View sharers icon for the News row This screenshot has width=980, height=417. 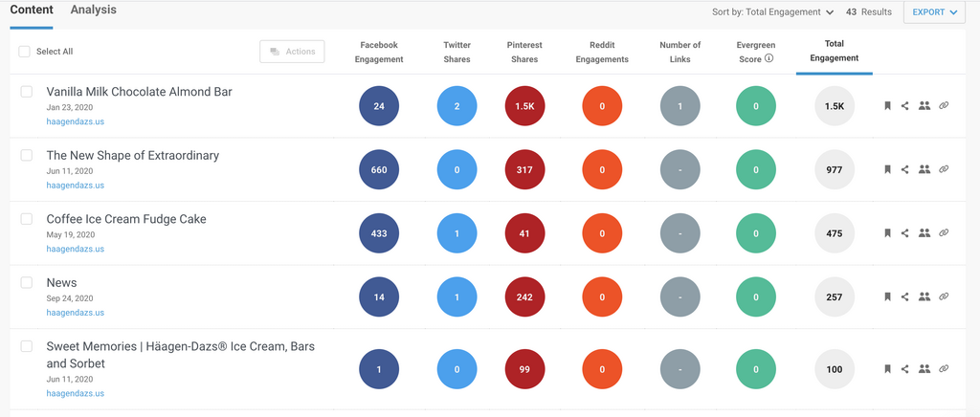[924, 296]
